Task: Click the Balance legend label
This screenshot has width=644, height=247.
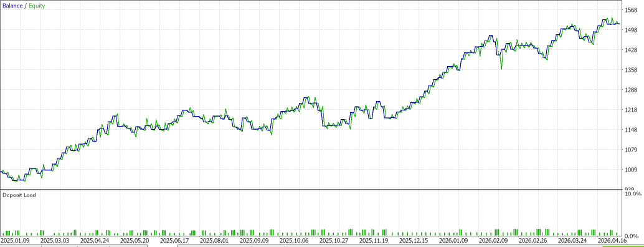Action: 12,6
